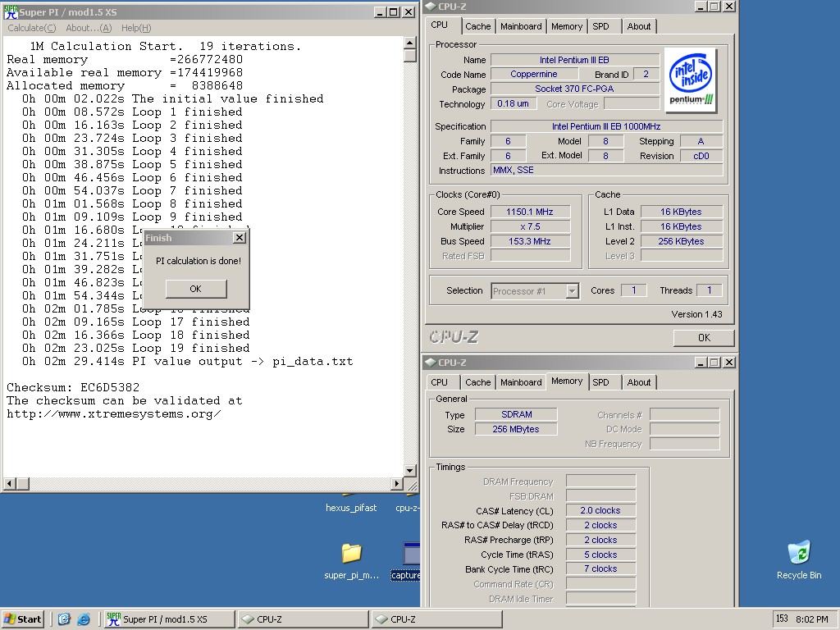840x630 pixels.
Task: Minimize the Super PI window
Action: 380,11
